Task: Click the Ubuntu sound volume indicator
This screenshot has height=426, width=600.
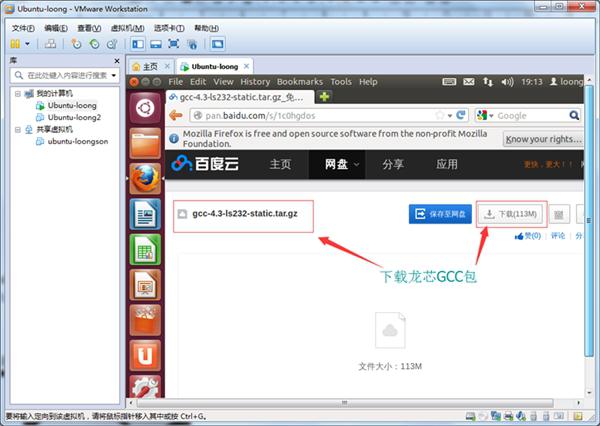Action: 507,82
